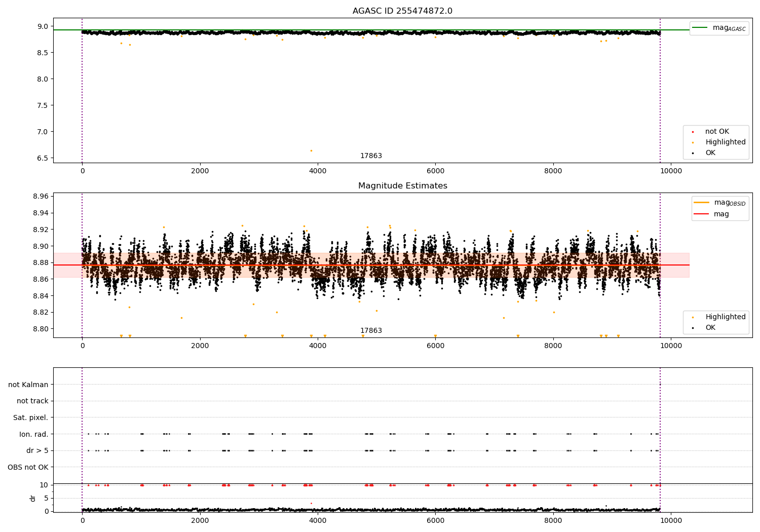Click the "OK" legend entry in the middle plot
The image size is (760, 532).
click(710, 328)
